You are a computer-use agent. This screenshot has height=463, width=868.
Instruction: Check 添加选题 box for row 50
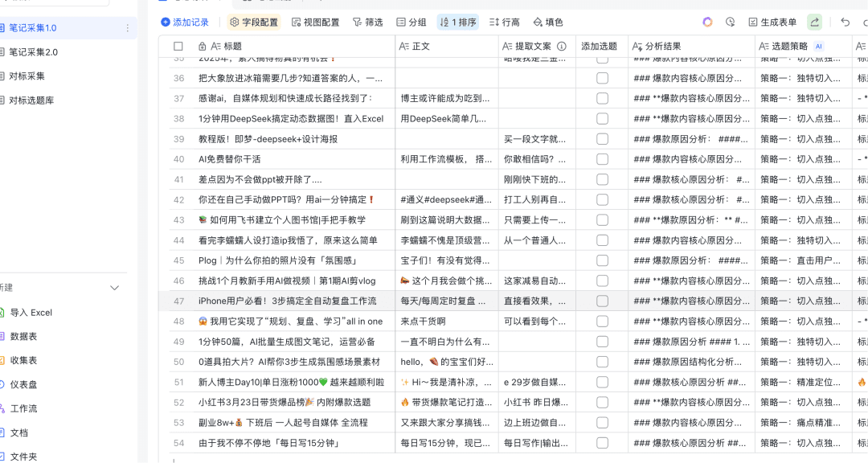click(x=602, y=362)
